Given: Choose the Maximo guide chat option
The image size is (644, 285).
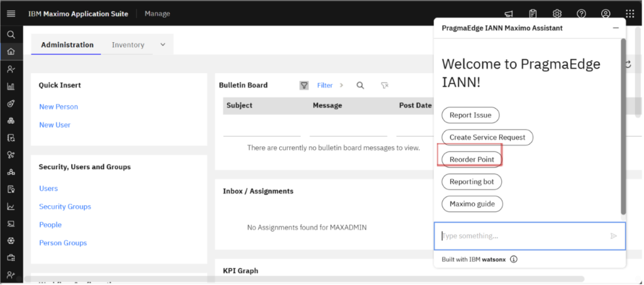Looking at the screenshot, I should [x=472, y=204].
